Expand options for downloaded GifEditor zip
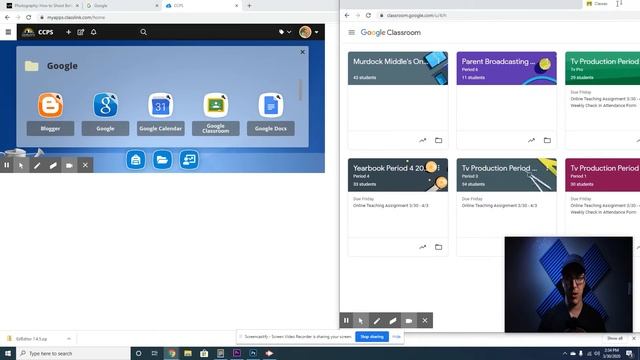The width and height of the screenshot is (640, 360). (x=69, y=339)
